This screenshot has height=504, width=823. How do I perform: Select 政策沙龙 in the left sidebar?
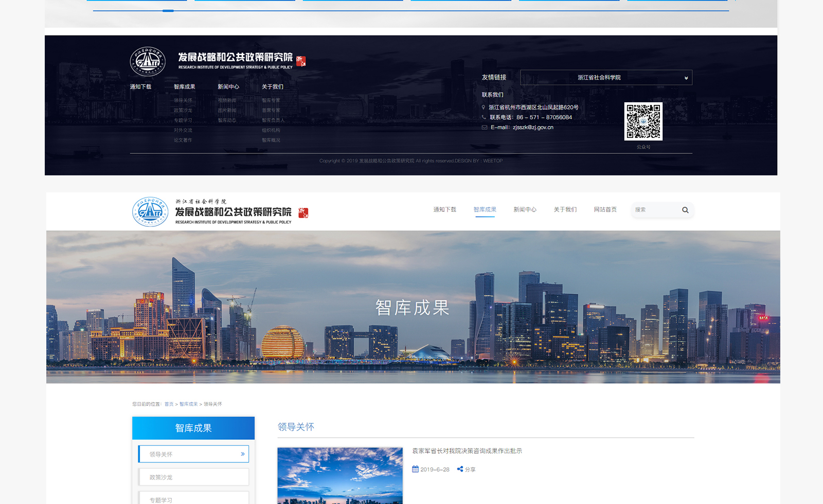pyautogui.click(x=193, y=477)
